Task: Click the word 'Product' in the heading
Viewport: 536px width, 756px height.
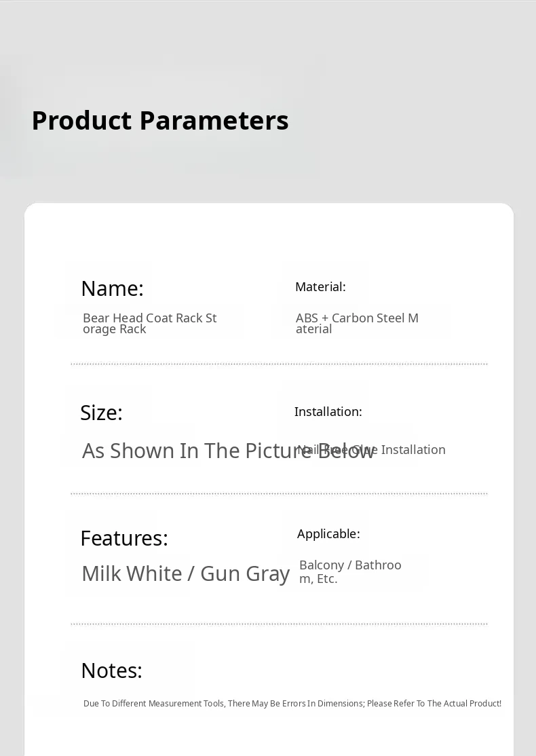Action: click(81, 121)
